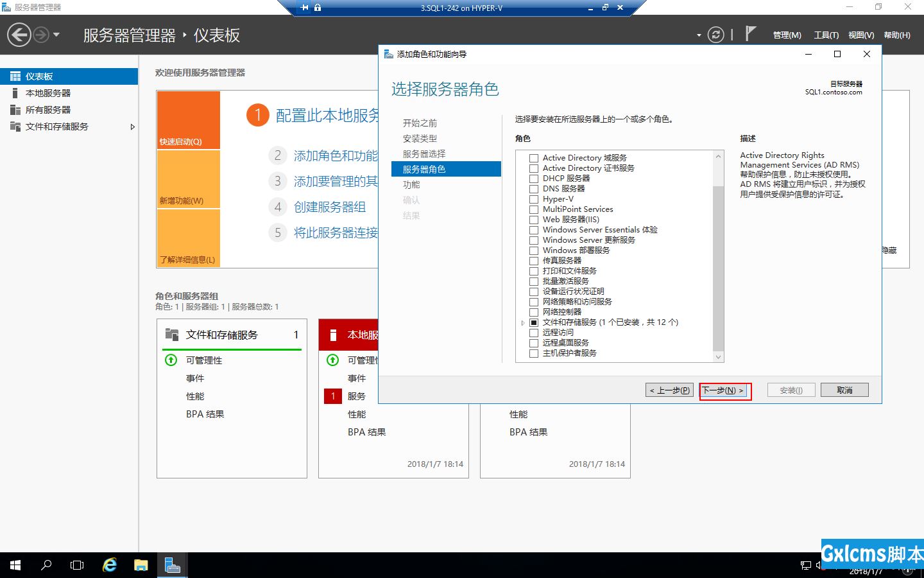Check Windows Server 更新服务 role
Screen dimensions: 924x578
pyautogui.click(x=534, y=240)
